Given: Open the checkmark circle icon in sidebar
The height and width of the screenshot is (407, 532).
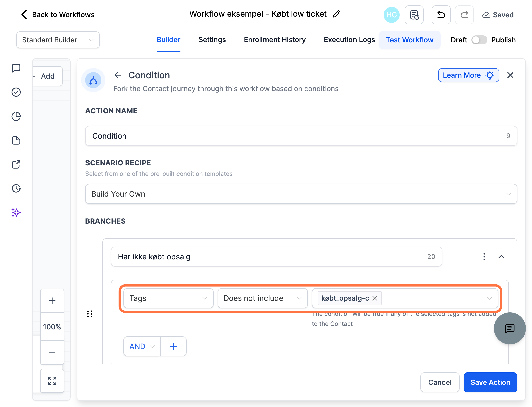Looking at the screenshot, I should pyautogui.click(x=16, y=92).
